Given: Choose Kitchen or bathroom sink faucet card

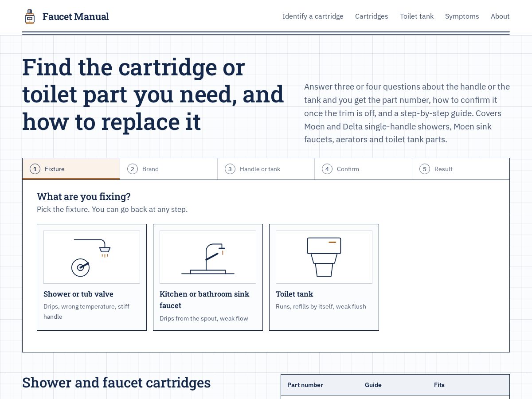Looking at the screenshot, I should (x=208, y=277).
